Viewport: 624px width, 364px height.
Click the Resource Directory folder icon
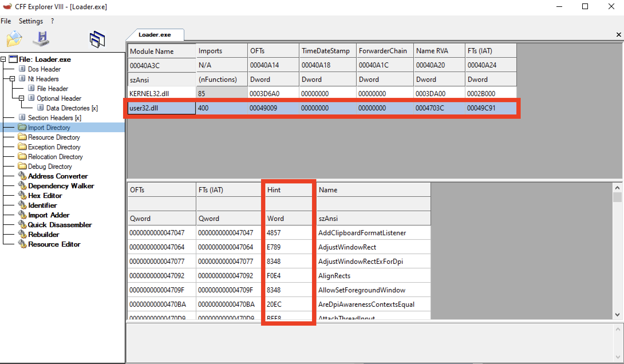[x=22, y=137]
